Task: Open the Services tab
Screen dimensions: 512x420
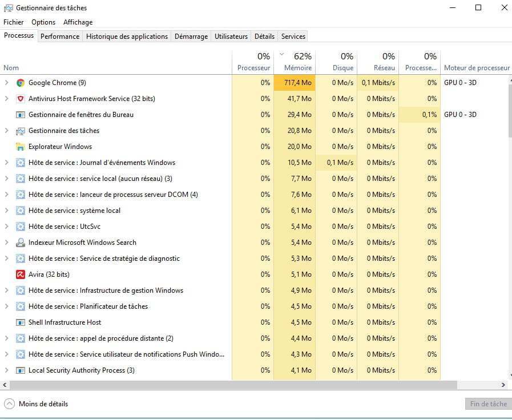Action: 293,37
